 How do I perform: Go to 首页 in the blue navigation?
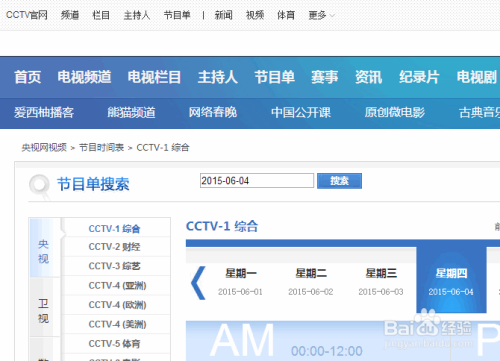[28, 77]
